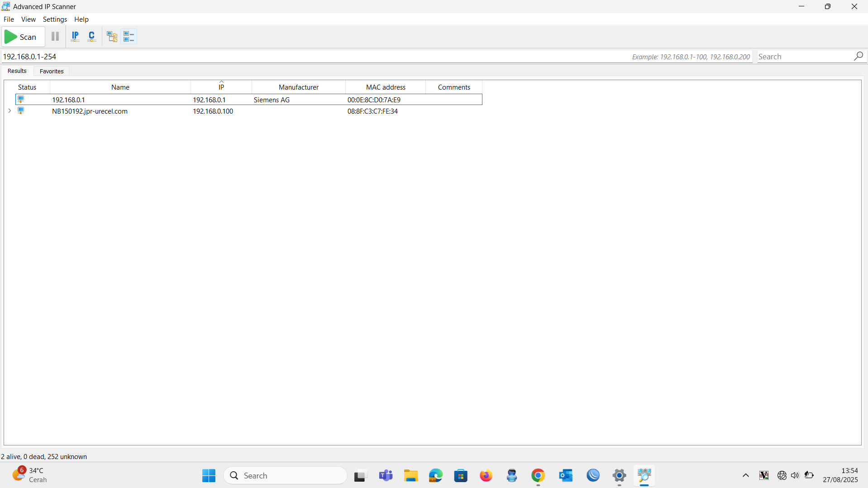The height and width of the screenshot is (488, 868).
Task: Select the Siemens AG device row
Action: (272, 100)
